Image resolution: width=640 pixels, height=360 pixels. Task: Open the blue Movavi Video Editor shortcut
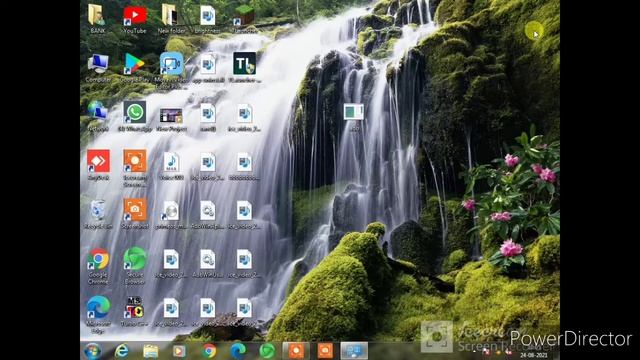coord(171,70)
